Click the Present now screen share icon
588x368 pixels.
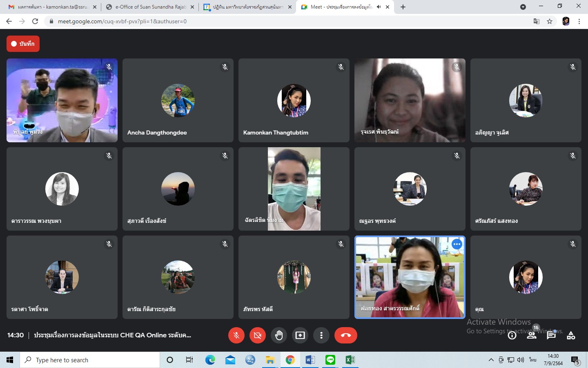pos(300,335)
